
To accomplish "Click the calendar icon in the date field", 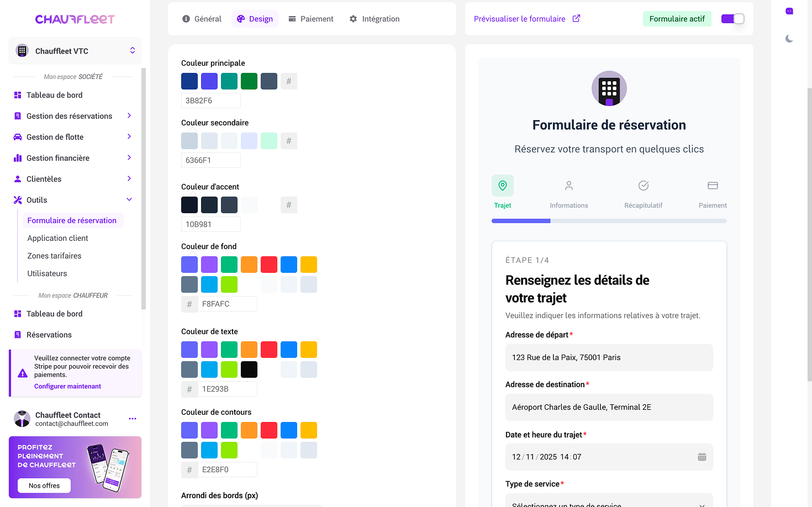I will tap(702, 457).
